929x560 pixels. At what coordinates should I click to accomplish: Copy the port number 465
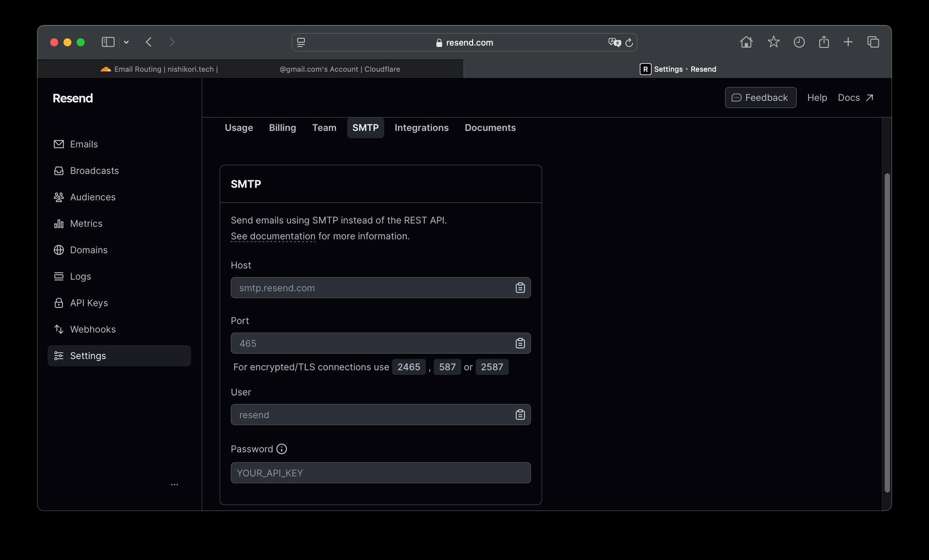coord(520,343)
